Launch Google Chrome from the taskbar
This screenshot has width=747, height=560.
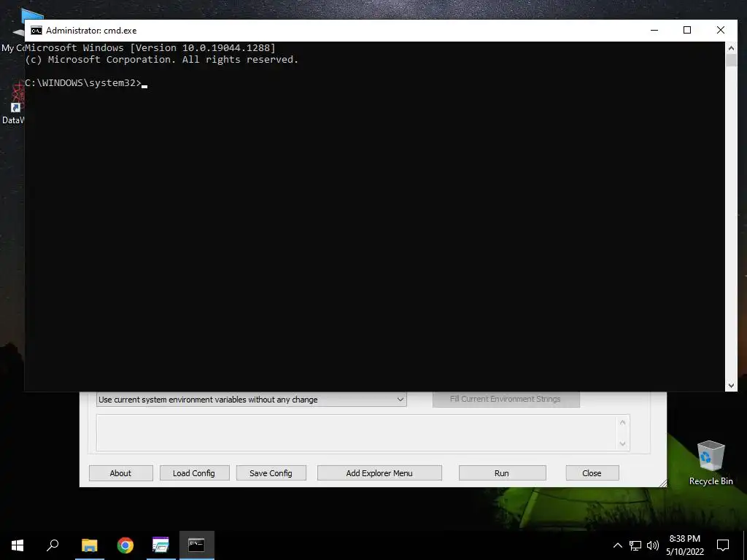(x=125, y=545)
